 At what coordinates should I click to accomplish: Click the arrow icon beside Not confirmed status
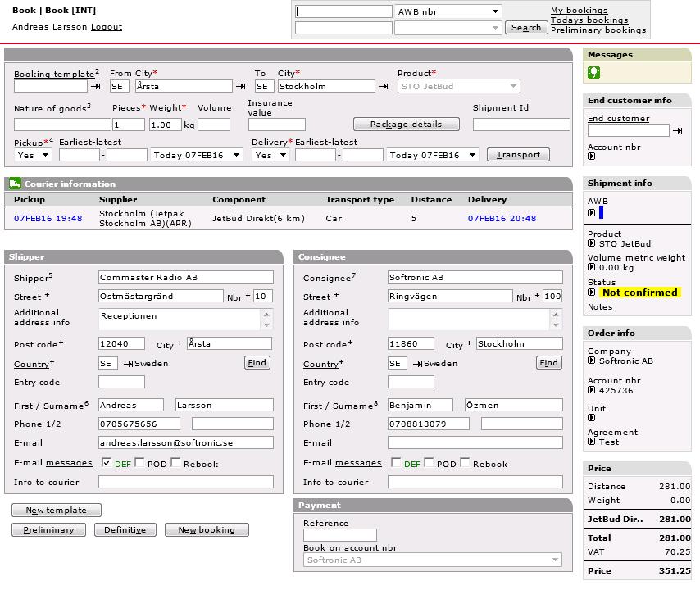592,293
